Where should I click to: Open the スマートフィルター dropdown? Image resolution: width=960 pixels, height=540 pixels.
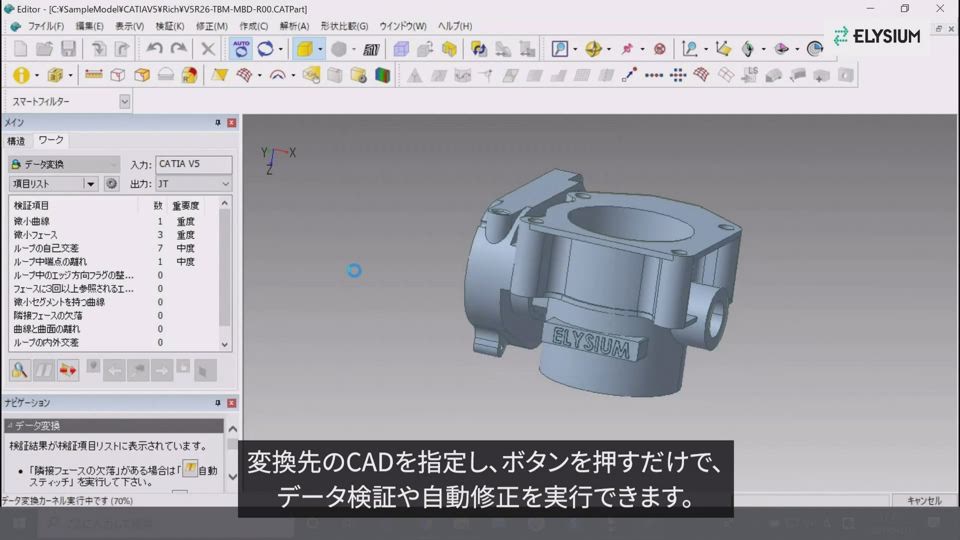[x=124, y=102]
